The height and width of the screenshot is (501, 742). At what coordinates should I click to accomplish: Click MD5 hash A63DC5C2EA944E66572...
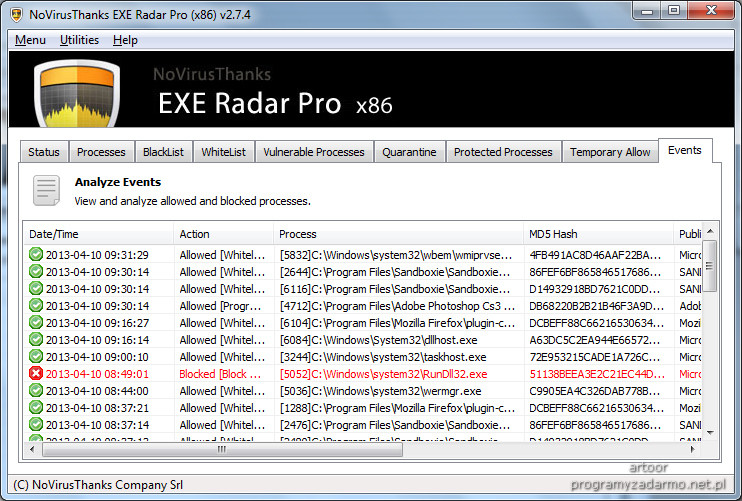click(x=595, y=340)
